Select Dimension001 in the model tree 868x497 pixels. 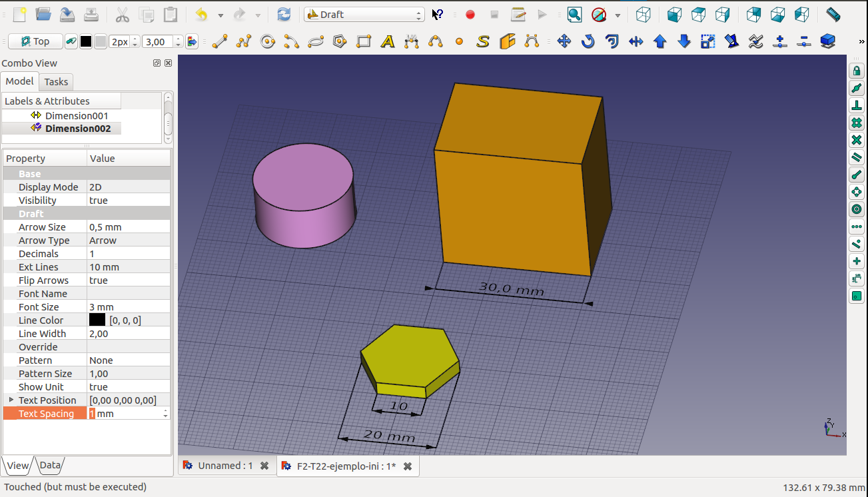[76, 116]
